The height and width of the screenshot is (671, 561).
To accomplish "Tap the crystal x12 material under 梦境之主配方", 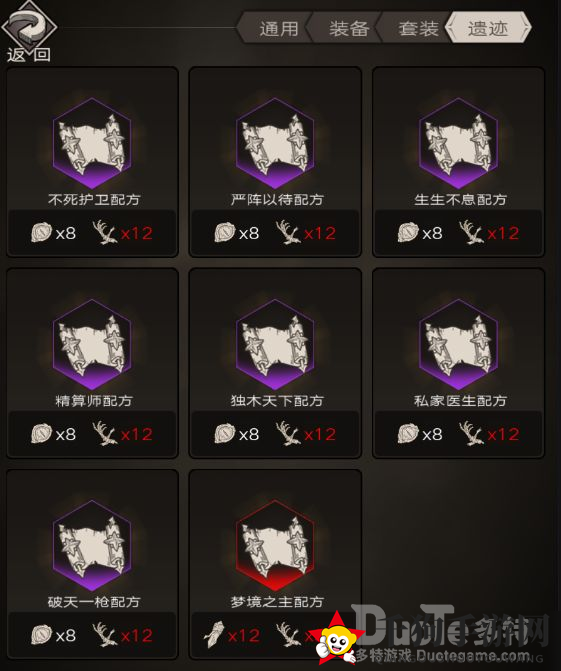I will (x=232, y=635).
